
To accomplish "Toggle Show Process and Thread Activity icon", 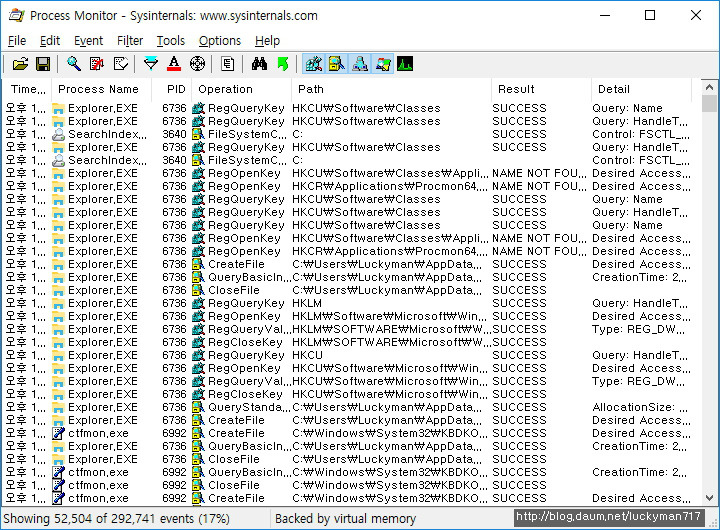I will [x=383, y=64].
